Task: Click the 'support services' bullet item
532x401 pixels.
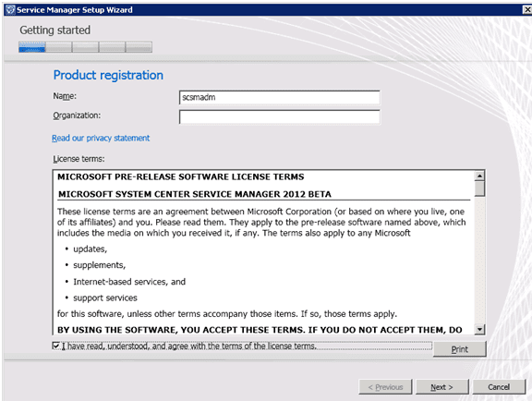Action: 105,298
